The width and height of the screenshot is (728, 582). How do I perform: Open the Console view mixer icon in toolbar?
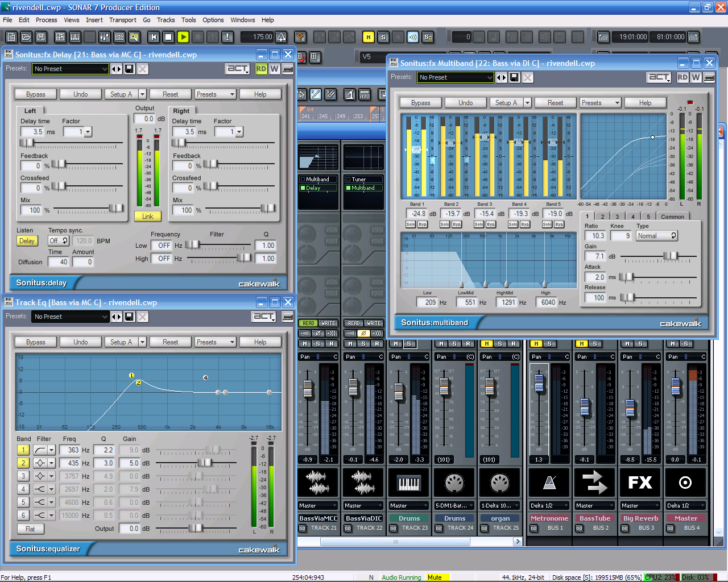[x=105, y=37]
